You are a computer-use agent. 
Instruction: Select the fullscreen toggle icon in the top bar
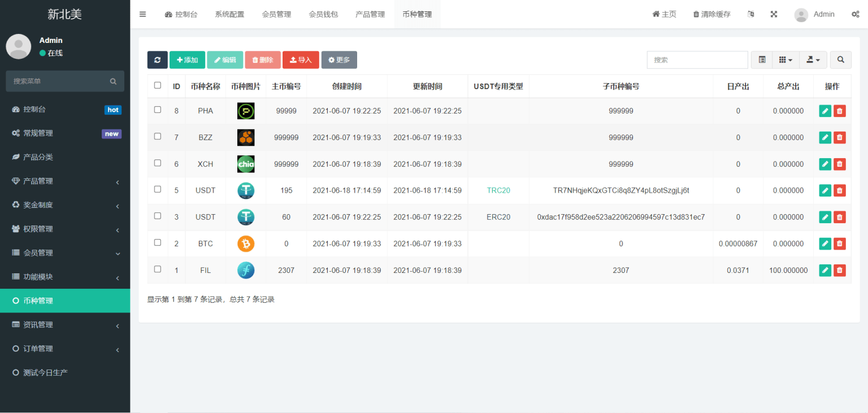coord(774,14)
